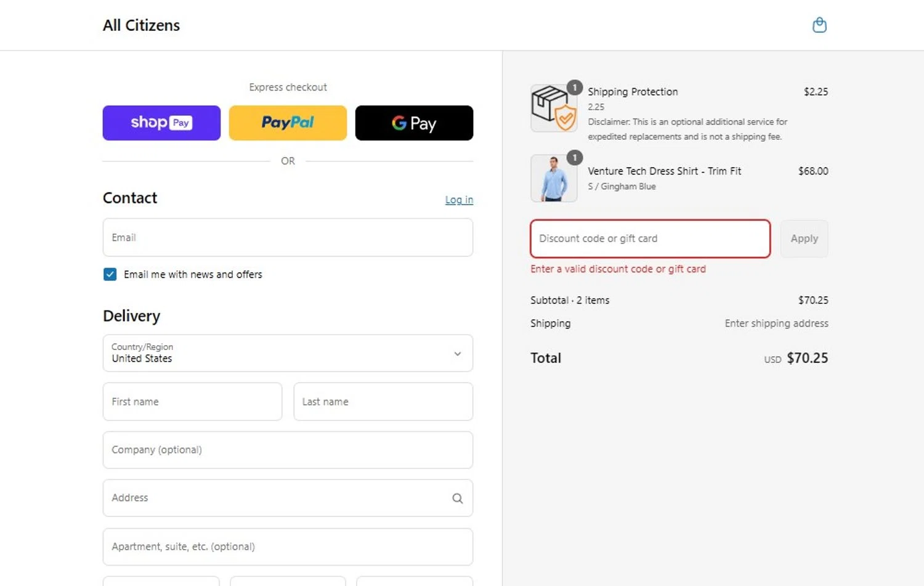Click the Address input field
Screen dimensions: 924x586
tap(288, 498)
